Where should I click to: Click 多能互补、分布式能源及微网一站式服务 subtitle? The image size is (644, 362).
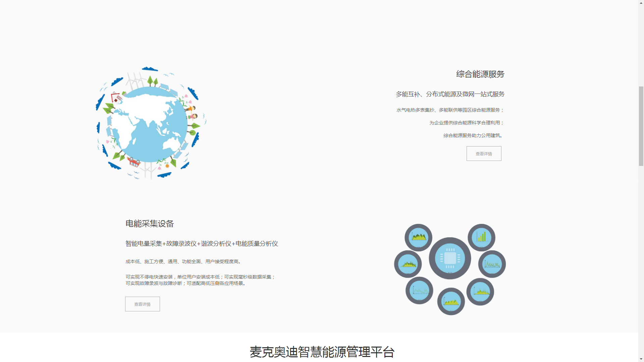(450, 94)
